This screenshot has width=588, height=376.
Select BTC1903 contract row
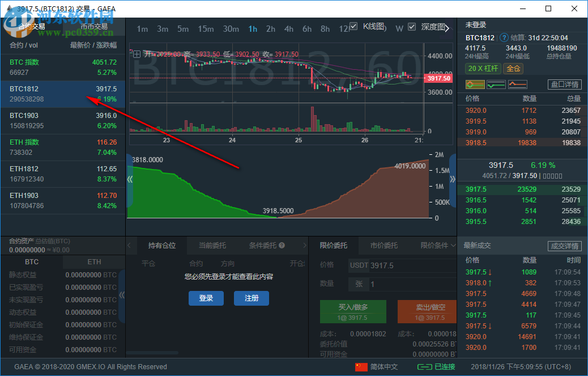[63, 120]
